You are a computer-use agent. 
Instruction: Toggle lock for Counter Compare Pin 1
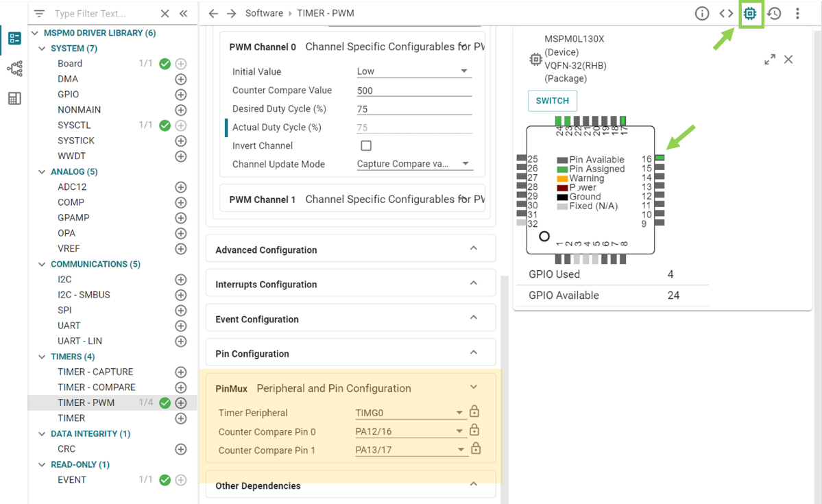point(476,449)
